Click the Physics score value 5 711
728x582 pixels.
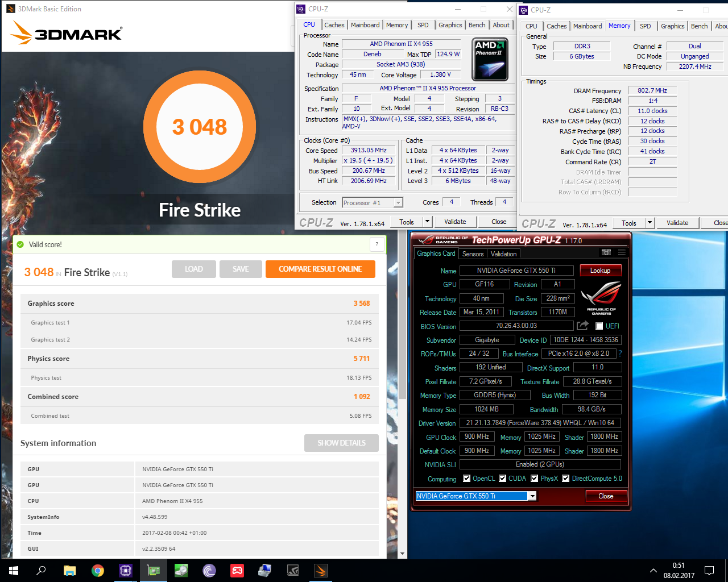[x=362, y=359]
